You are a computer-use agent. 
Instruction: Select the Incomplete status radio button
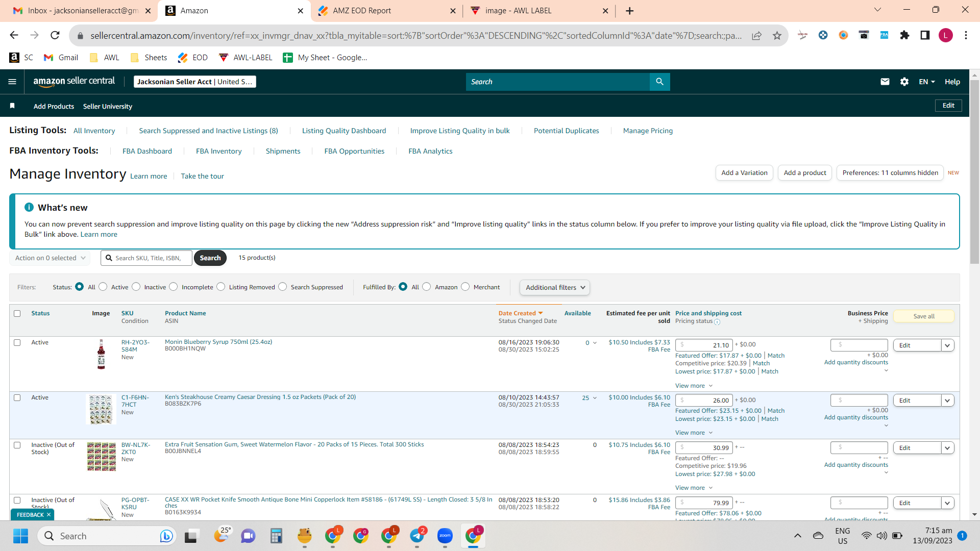pos(174,287)
